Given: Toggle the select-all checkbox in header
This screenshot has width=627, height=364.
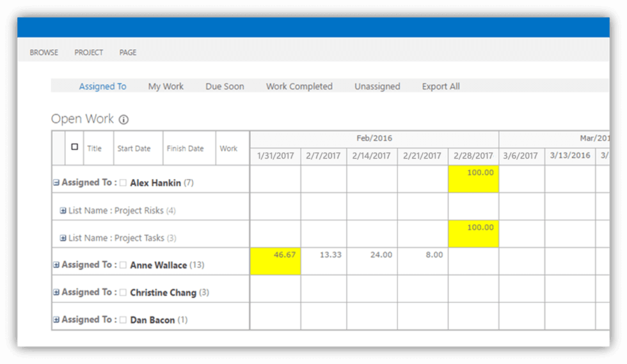Looking at the screenshot, I should coord(75,147).
